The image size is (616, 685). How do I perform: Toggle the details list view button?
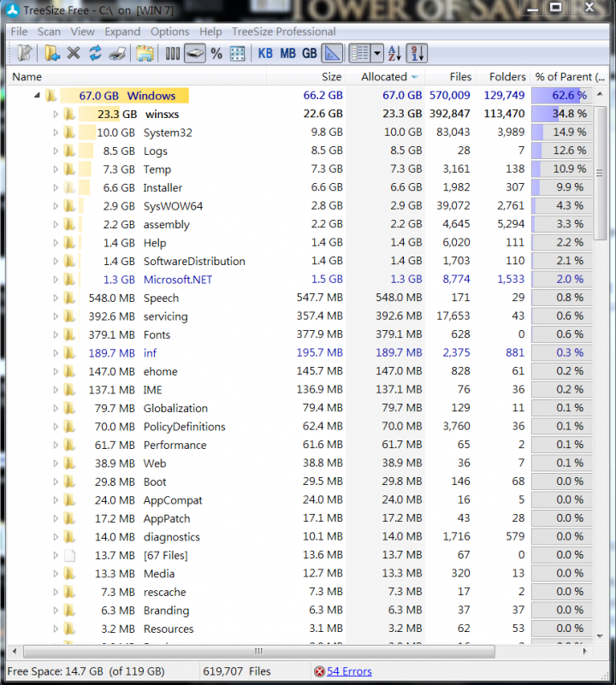pos(360,54)
